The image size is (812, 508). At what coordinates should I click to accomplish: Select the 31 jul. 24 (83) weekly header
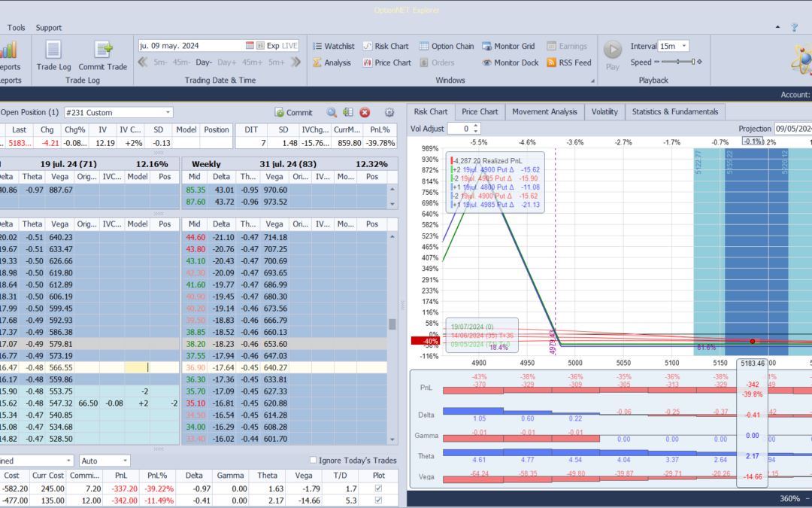coord(289,164)
